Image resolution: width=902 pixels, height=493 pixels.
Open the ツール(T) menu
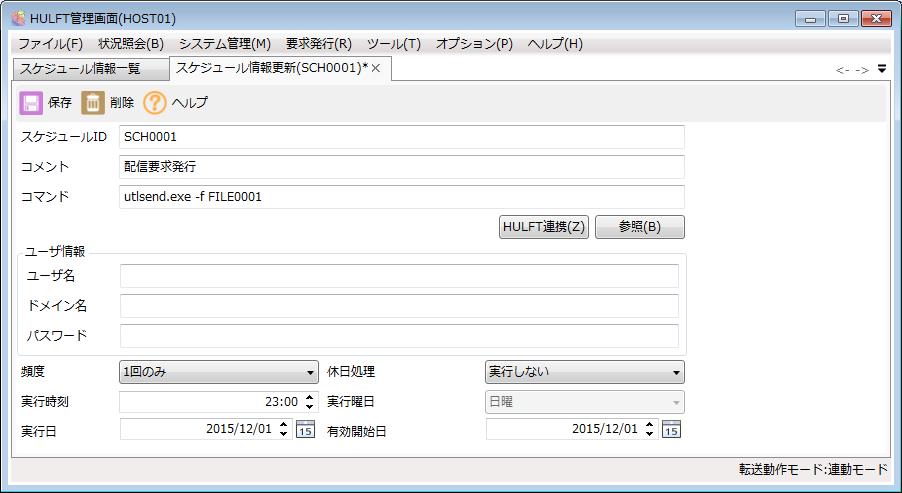coord(394,44)
